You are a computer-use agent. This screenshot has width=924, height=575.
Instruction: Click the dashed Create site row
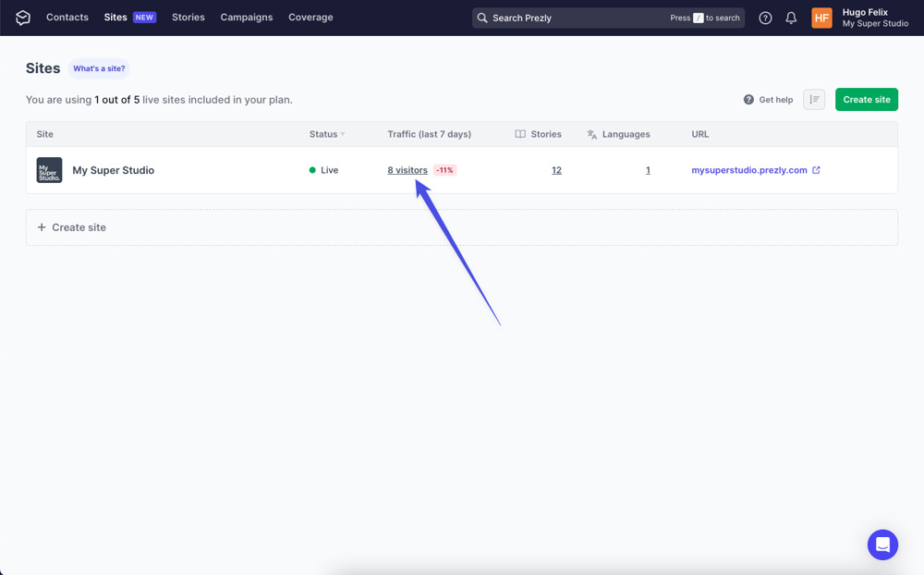pyautogui.click(x=462, y=227)
